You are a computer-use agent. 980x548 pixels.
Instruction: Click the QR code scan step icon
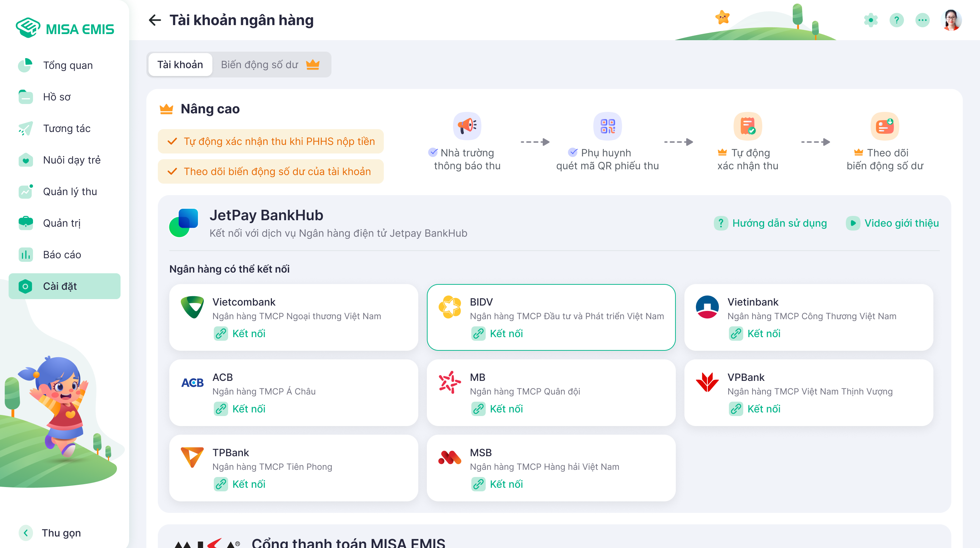[608, 126]
